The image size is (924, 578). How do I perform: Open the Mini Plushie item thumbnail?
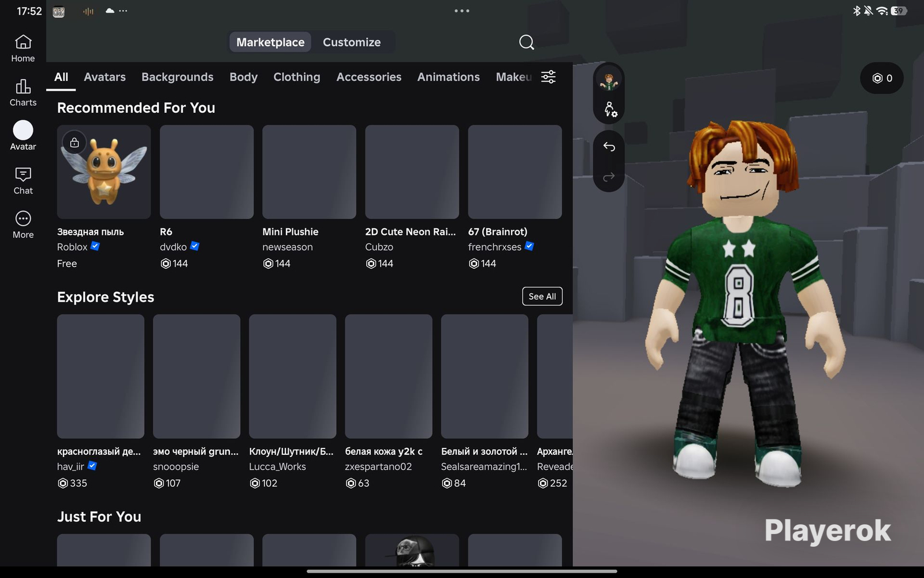coord(309,172)
